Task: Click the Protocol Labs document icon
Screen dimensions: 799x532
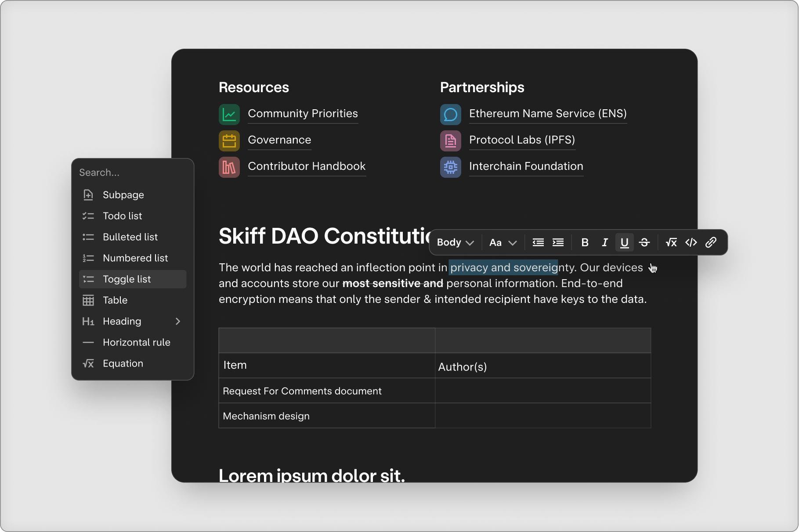Action: coord(451,140)
